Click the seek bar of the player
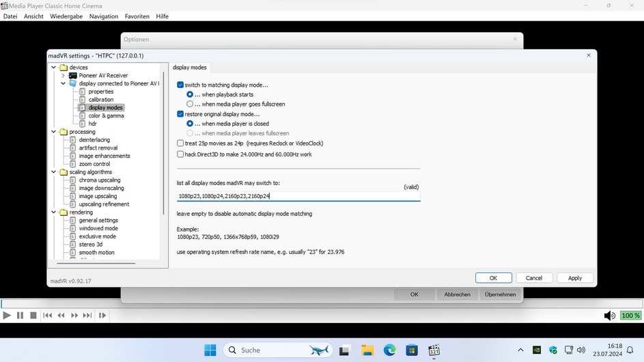 [322, 304]
